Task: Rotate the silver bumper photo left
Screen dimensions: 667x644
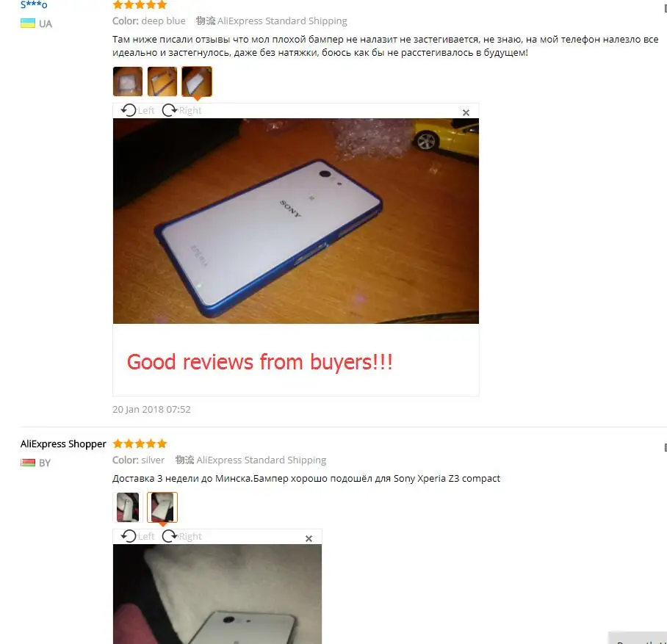Action: pos(137,536)
